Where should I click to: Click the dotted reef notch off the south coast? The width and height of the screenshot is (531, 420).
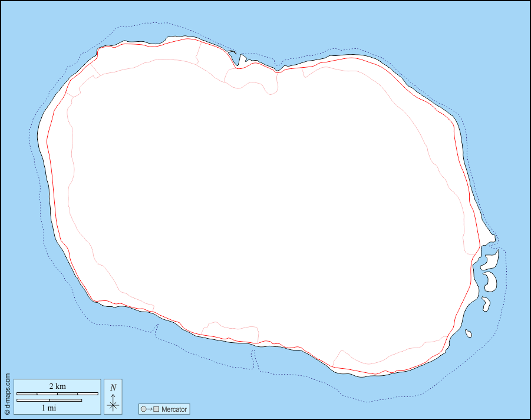click(255, 359)
